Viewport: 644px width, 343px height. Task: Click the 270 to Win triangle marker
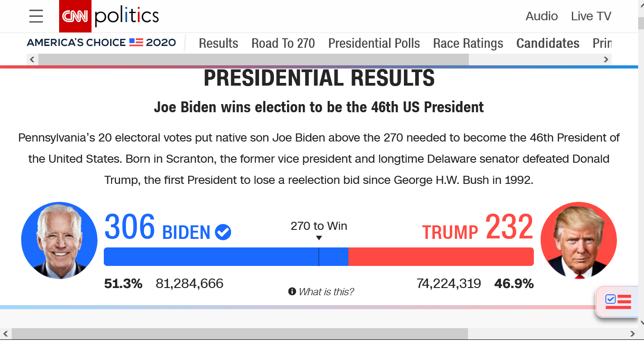click(319, 238)
